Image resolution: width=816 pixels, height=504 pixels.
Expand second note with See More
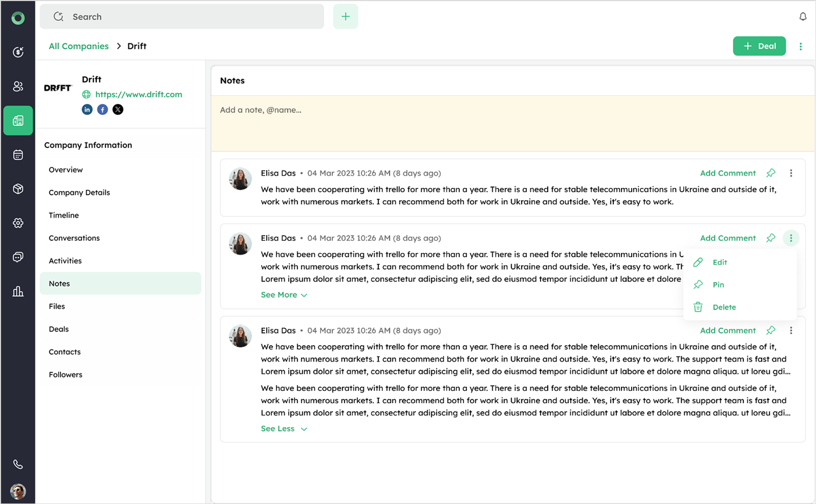284,295
